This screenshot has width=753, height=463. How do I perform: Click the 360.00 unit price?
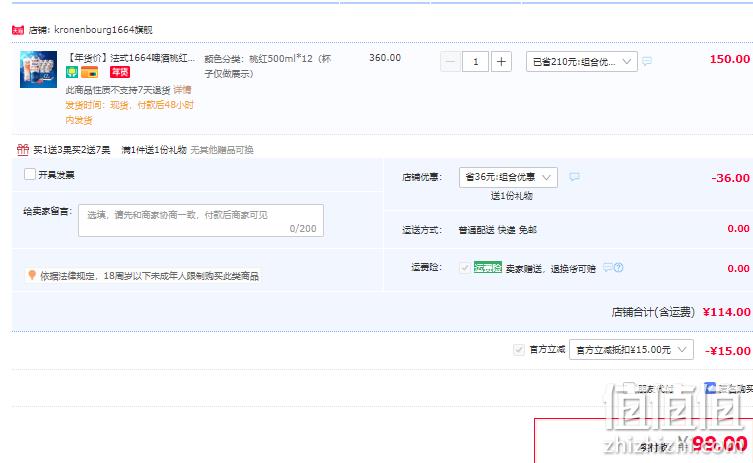pyautogui.click(x=385, y=58)
